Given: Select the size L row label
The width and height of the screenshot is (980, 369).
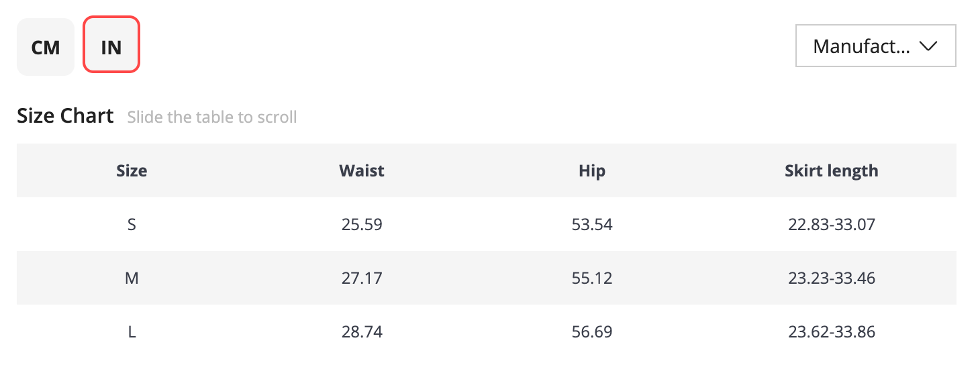Looking at the screenshot, I should [132, 331].
